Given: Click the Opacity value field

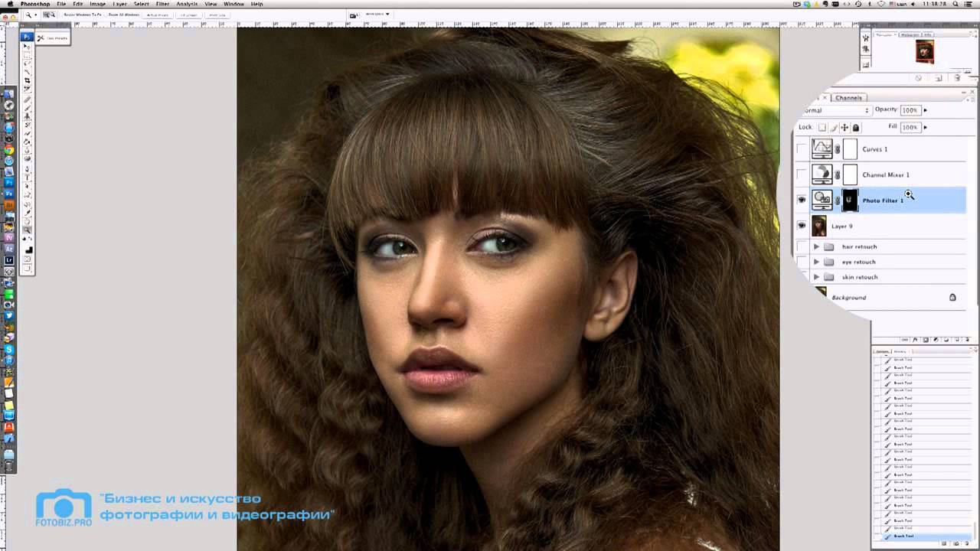Looking at the screenshot, I should 910,110.
